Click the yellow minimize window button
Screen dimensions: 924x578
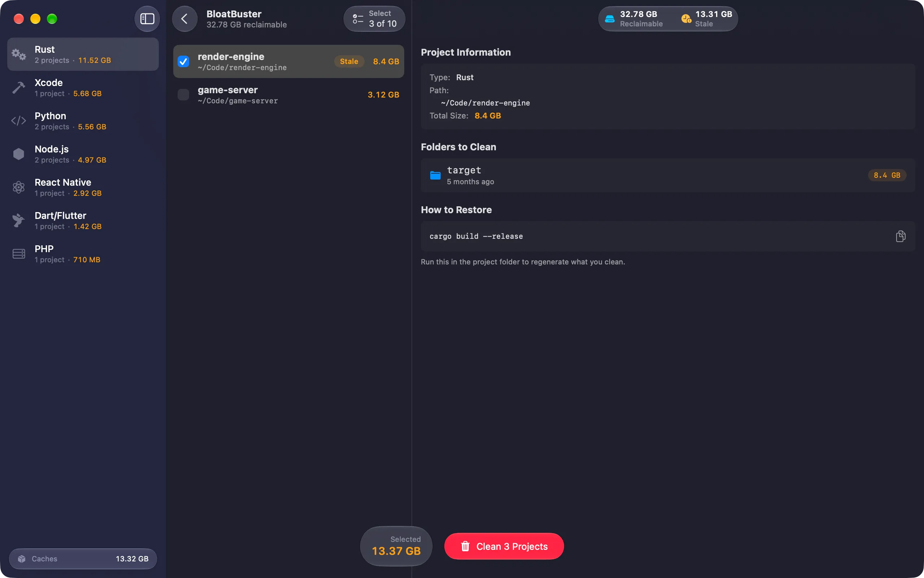35,19
